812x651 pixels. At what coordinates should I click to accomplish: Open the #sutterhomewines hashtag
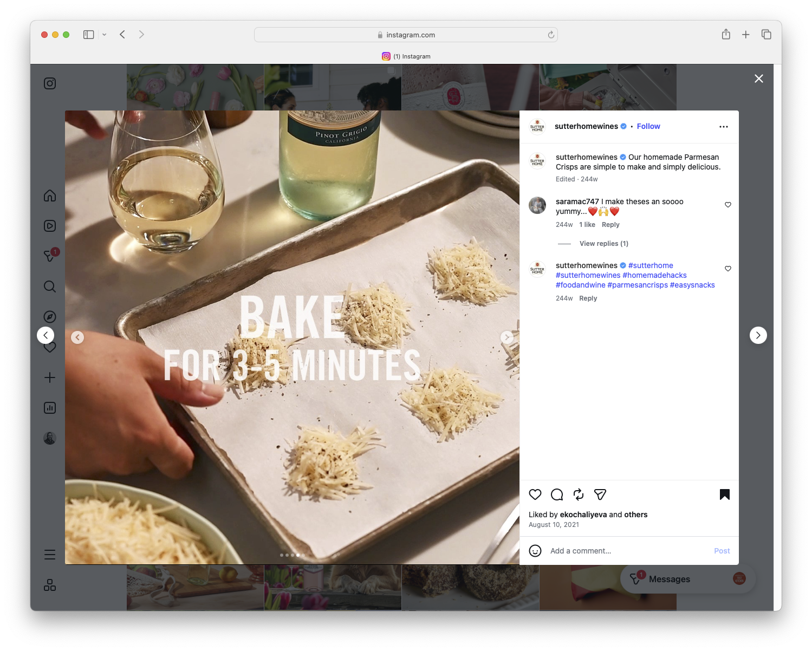(588, 275)
